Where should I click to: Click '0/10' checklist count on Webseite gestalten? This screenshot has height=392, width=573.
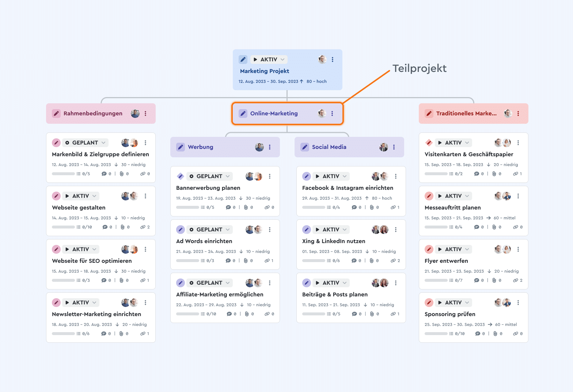coord(87,227)
